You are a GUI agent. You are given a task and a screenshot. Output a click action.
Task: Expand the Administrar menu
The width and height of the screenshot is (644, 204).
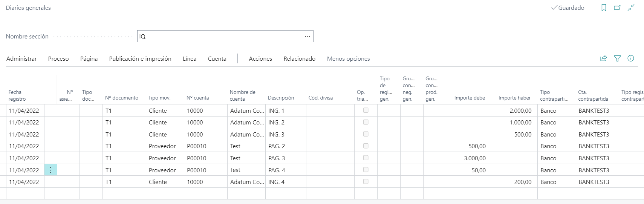21,59
